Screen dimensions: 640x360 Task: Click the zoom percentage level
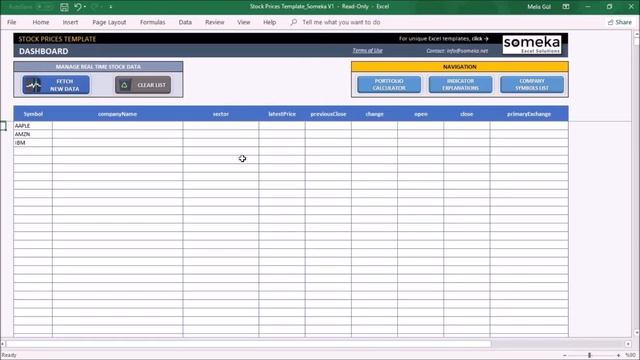[630, 355]
